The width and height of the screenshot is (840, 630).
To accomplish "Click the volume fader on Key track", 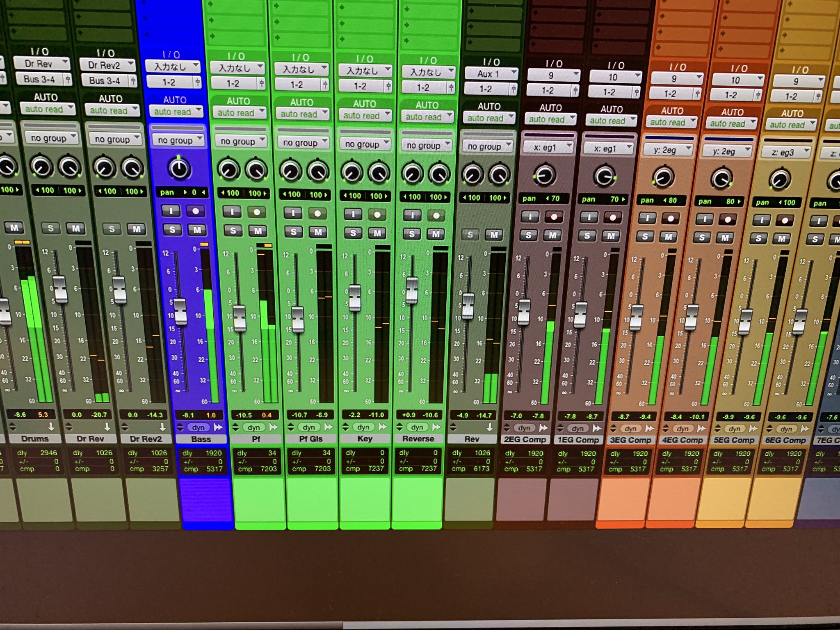I will (354, 297).
